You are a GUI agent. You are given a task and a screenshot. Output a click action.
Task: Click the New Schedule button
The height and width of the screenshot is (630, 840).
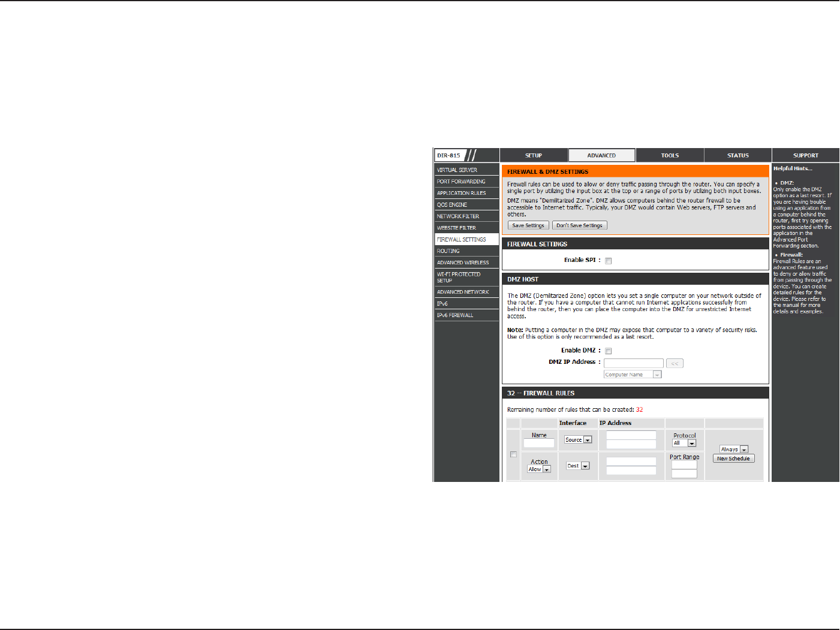click(x=733, y=459)
